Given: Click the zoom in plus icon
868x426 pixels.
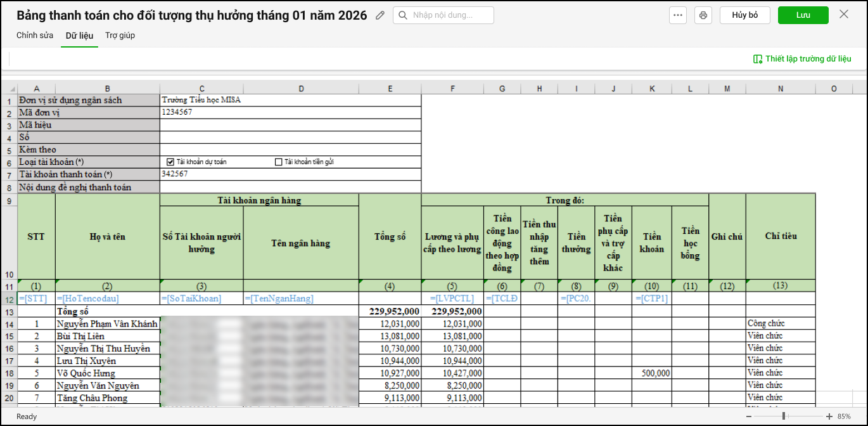Looking at the screenshot, I should tap(829, 416).
